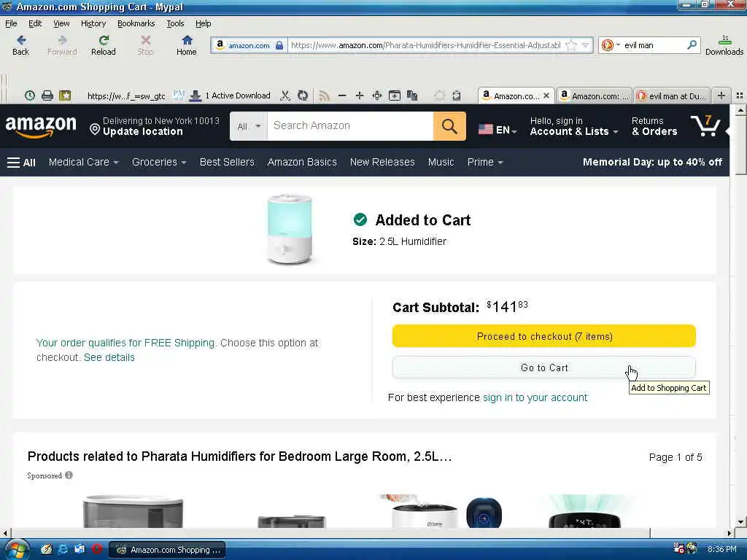Click the red Opera taskbar icon
The width and height of the screenshot is (747, 560).
click(x=97, y=549)
